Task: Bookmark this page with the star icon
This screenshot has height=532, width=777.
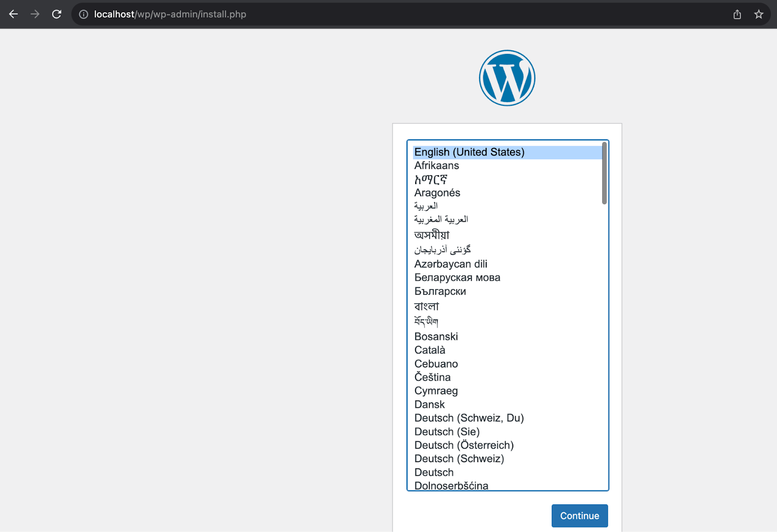Action: (759, 15)
